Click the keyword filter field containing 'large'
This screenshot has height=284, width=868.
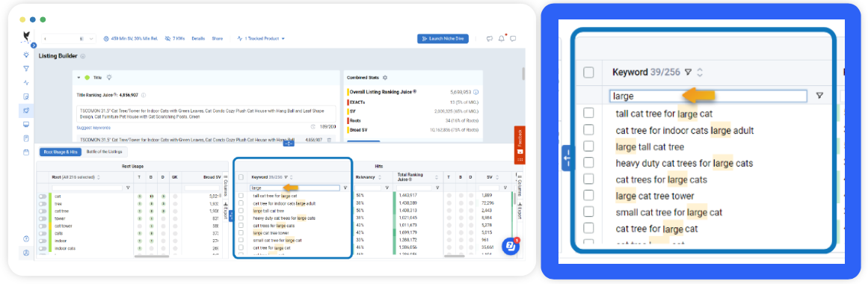tap(708, 96)
